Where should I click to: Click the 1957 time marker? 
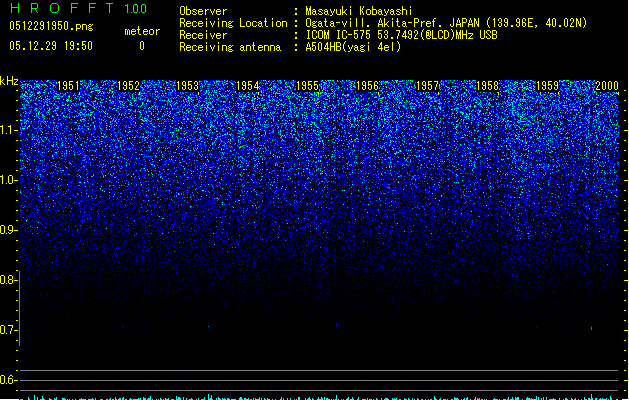click(428, 86)
